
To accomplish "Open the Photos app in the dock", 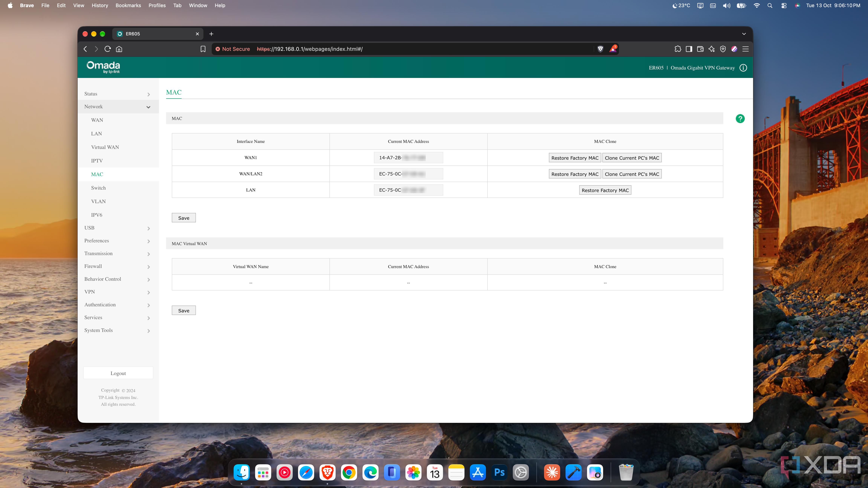I will click(413, 473).
